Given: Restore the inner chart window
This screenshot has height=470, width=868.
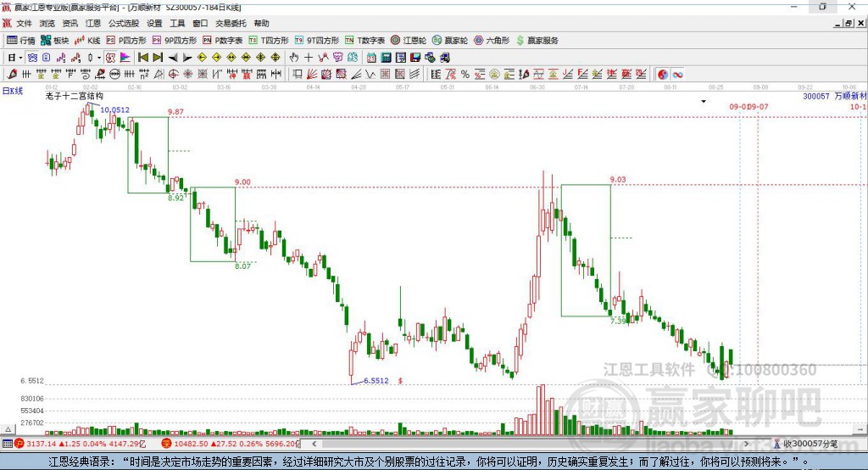Looking at the screenshot, I should click(849, 23).
